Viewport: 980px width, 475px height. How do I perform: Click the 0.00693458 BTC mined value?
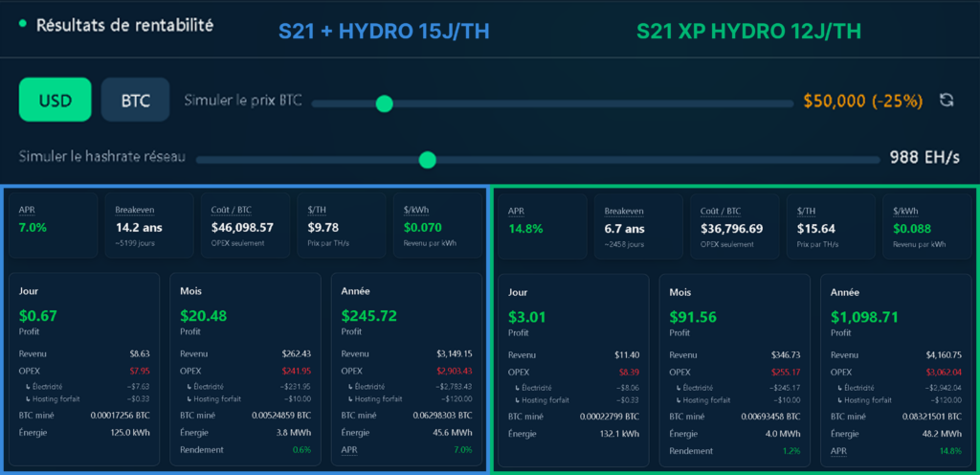click(770, 417)
